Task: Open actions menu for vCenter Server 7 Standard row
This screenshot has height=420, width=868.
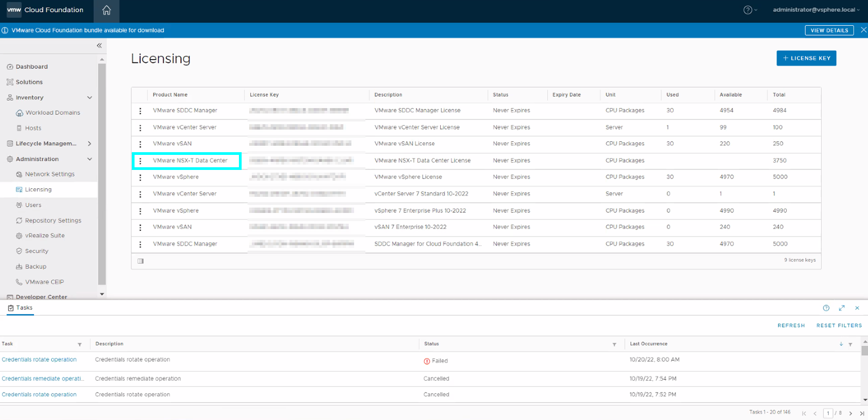Action: tap(140, 194)
